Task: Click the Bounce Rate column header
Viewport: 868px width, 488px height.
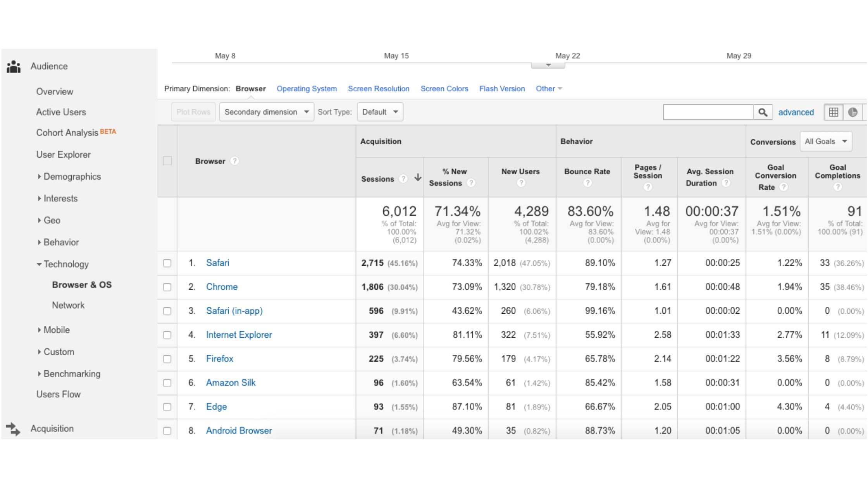Action: (x=587, y=172)
